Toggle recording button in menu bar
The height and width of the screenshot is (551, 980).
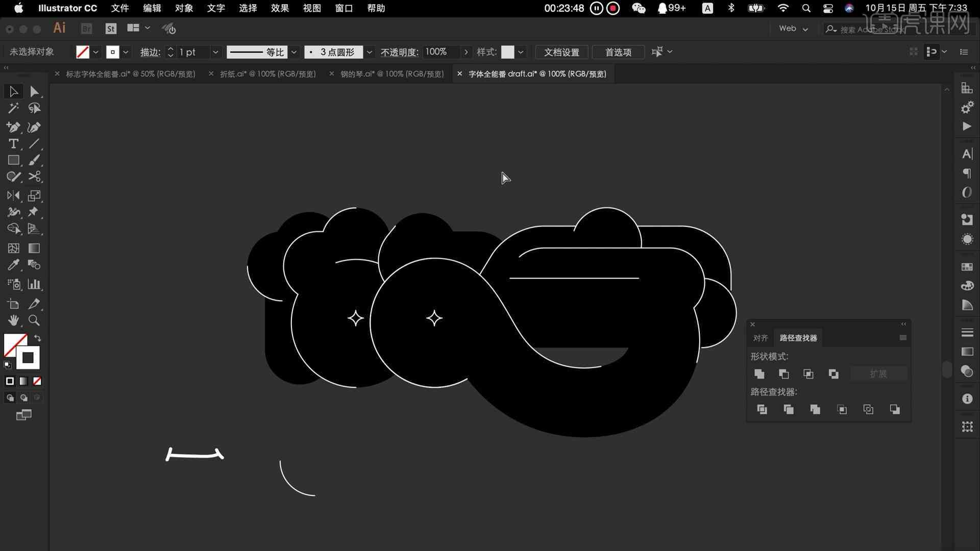(x=612, y=8)
